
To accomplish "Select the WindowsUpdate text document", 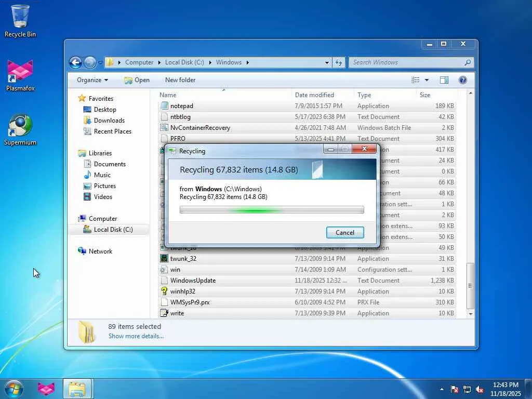I will click(x=307, y=281).
